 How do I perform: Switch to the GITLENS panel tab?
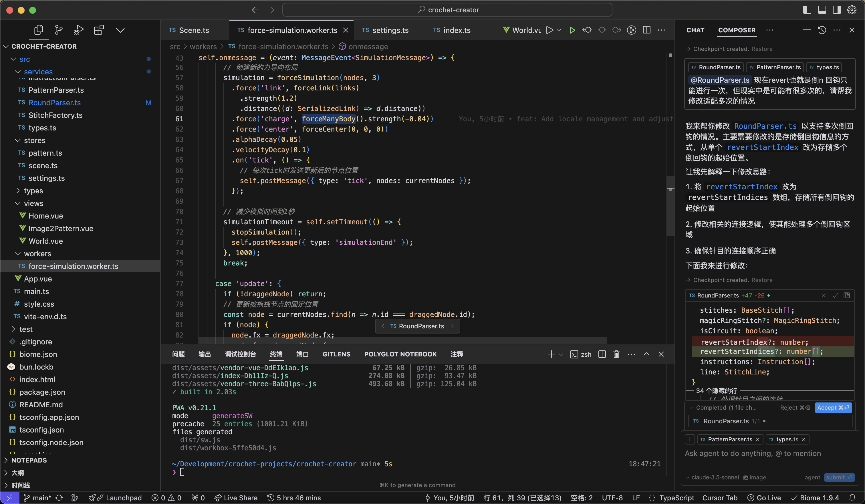pos(336,354)
